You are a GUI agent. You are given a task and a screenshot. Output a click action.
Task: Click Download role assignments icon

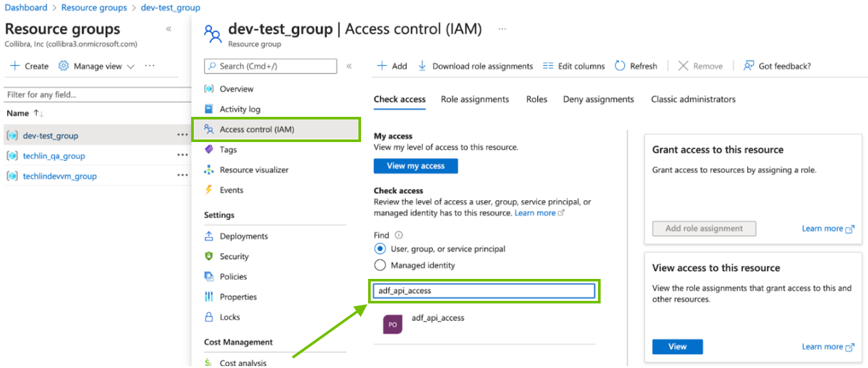coord(422,66)
